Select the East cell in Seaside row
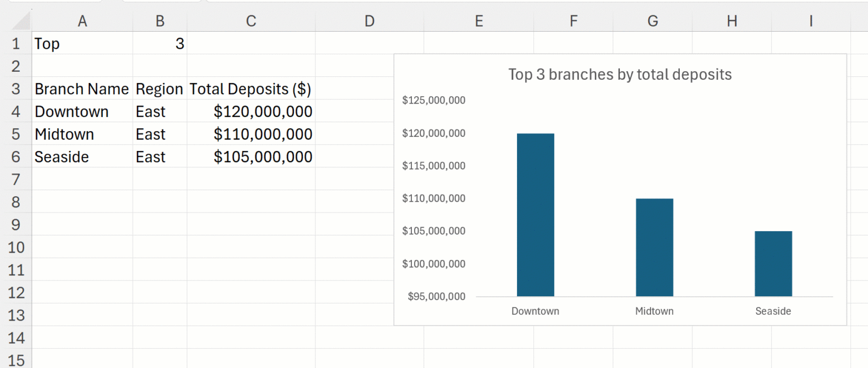This screenshot has width=868, height=368. point(160,157)
